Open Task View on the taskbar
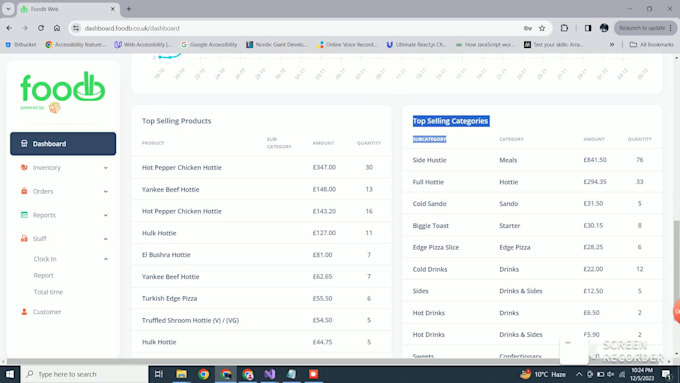 pyautogui.click(x=159, y=374)
